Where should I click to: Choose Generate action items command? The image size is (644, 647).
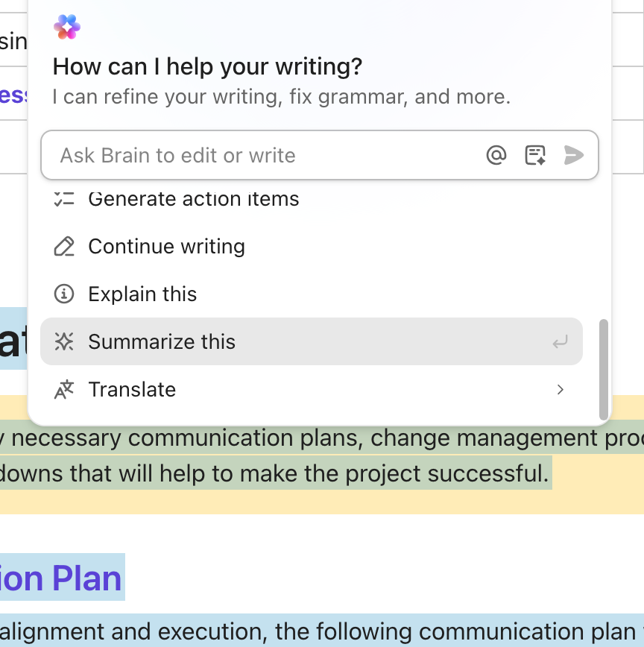(x=194, y=198)
